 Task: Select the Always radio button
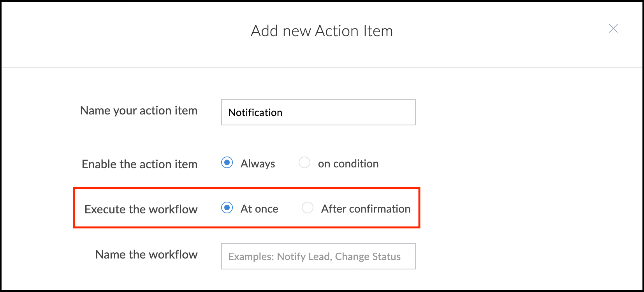pyautogui.click(x=227, y=162)
